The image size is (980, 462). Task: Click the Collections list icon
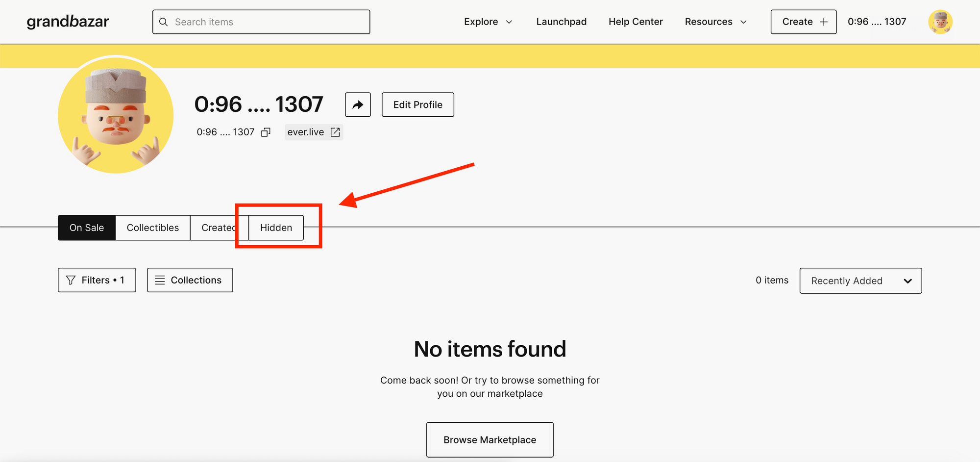pos(160,280)
